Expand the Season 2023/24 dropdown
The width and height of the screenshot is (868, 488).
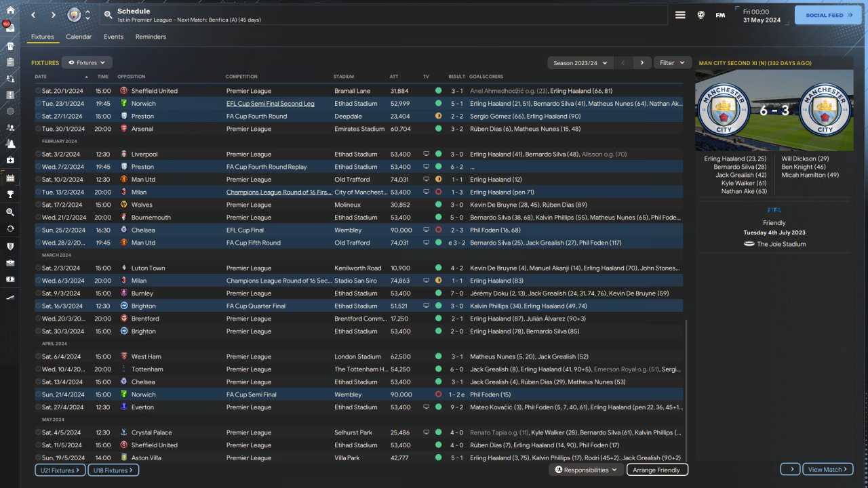click(580, 63)
